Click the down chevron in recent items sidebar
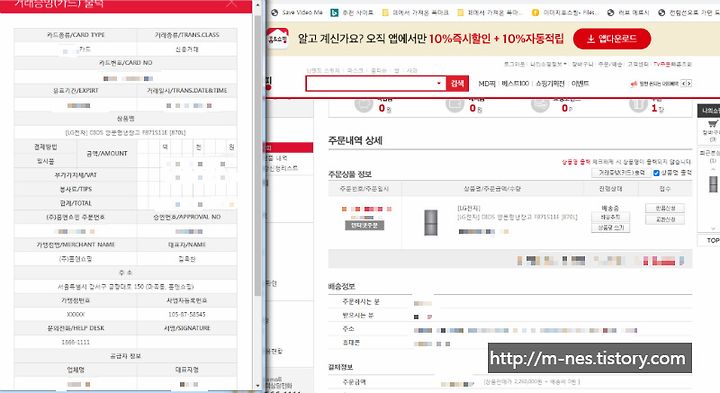This screenshot has width=720, height=393. (x=713, y=228)
